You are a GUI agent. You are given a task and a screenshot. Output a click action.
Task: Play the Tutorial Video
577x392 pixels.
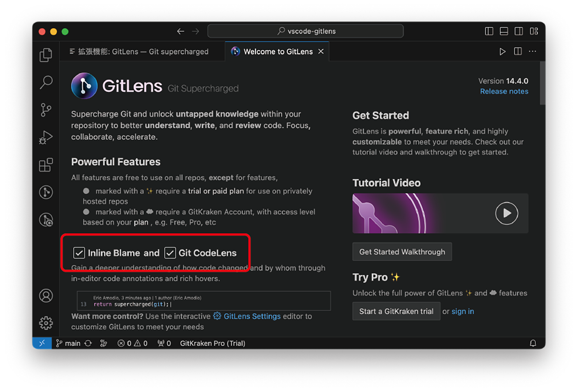(506, 213)
